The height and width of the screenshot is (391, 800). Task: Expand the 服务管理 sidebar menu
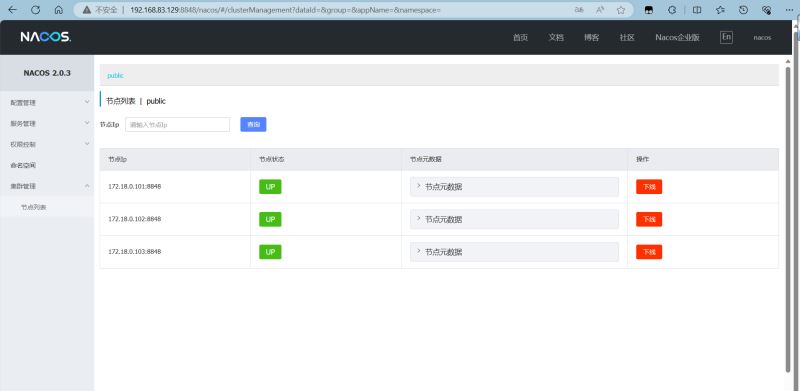(47, 124)
